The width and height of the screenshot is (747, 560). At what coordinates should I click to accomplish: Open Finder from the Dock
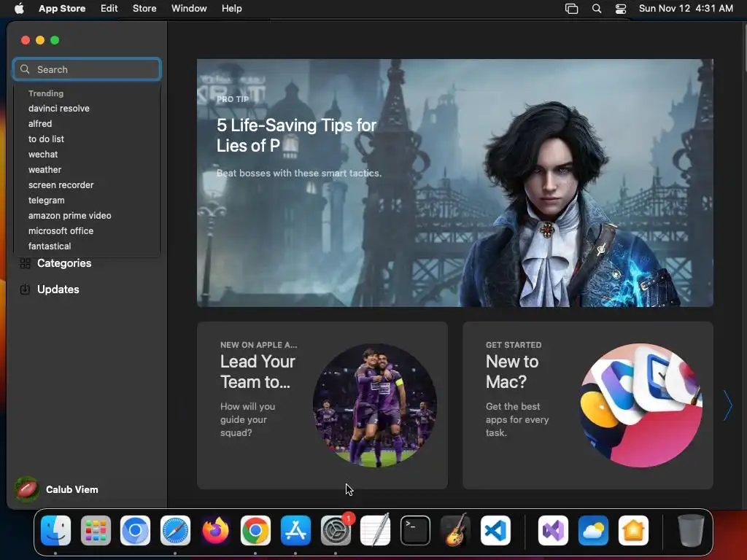tap(55, 530)
